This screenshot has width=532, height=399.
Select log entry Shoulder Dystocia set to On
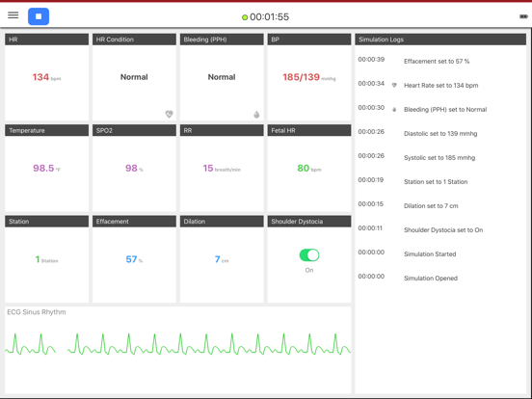click(x=443, y=230)
